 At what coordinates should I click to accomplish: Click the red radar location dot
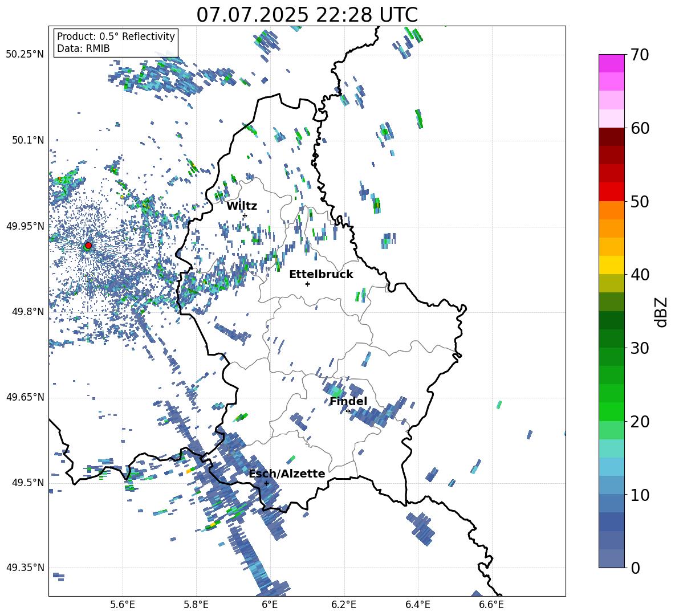tap(88, 245)
